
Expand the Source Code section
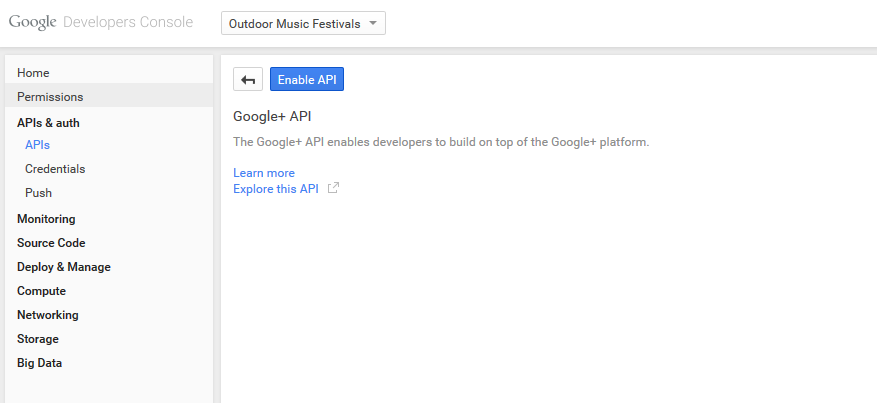[x=51, y=243]
